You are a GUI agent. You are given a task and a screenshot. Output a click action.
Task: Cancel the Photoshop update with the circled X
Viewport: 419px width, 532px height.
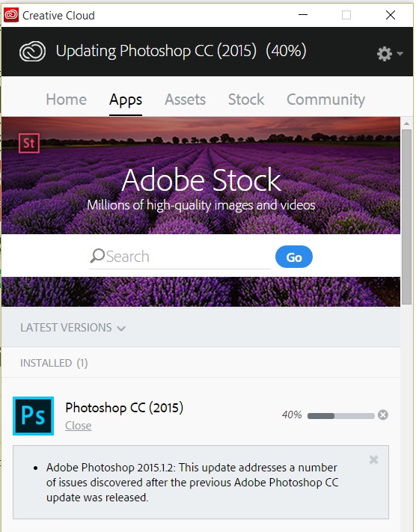[x=383, y=415]
